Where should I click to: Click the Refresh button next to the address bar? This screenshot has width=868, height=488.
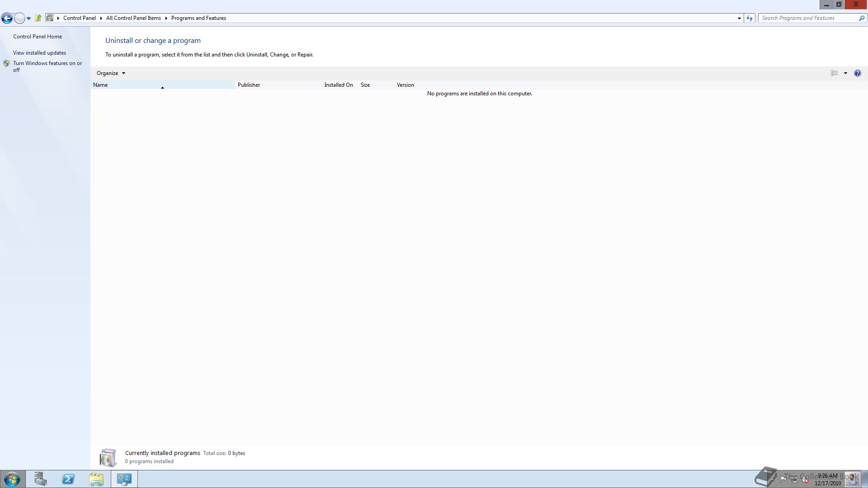pyautogui.click(x=750, y=18)
